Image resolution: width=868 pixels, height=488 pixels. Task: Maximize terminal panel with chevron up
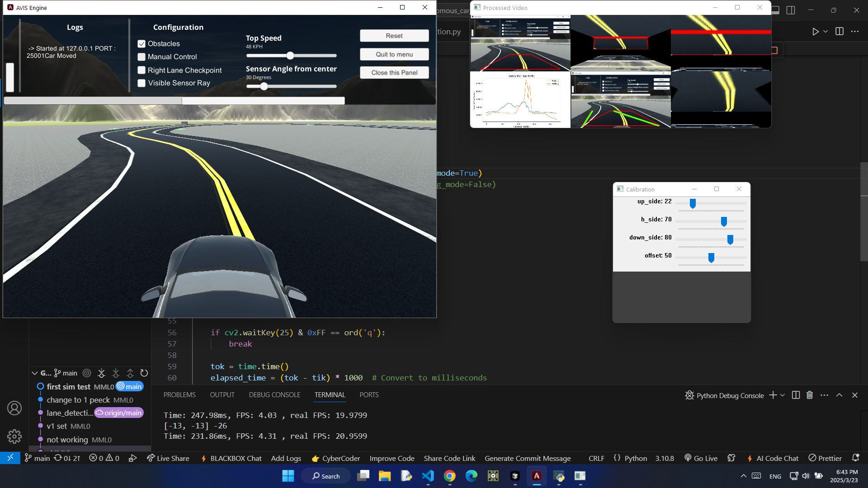coord(839,395)
